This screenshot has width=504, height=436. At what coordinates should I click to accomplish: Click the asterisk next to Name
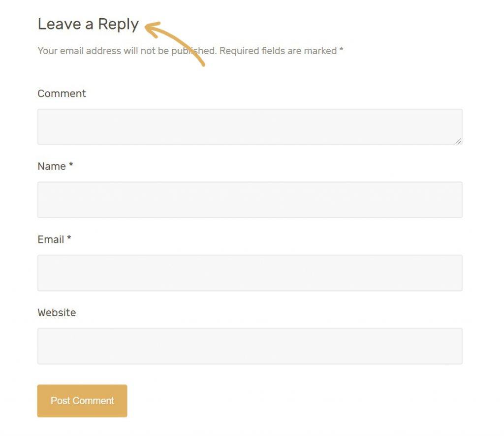[x=71, y=165]
